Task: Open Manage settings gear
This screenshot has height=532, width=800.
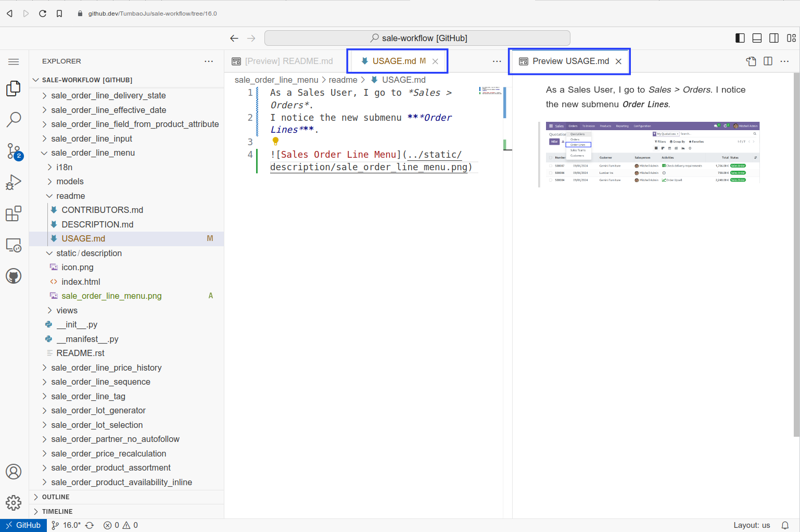Action: 14,502
